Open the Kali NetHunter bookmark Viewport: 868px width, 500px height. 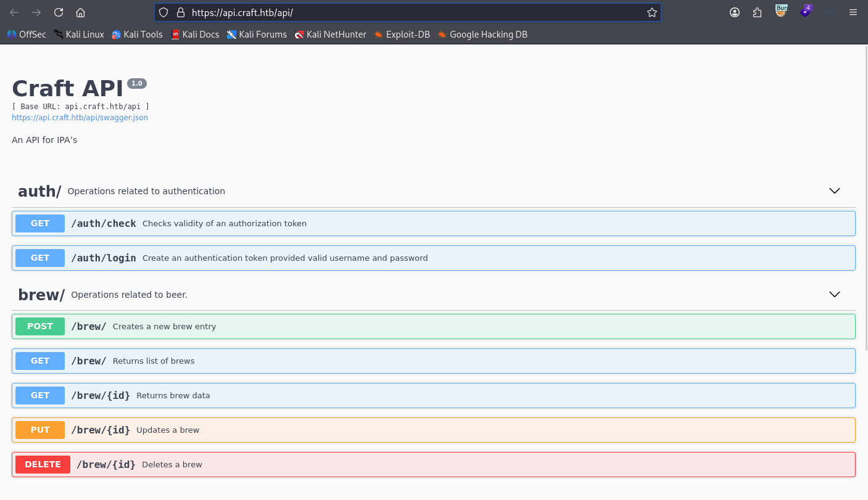point(331,35)
